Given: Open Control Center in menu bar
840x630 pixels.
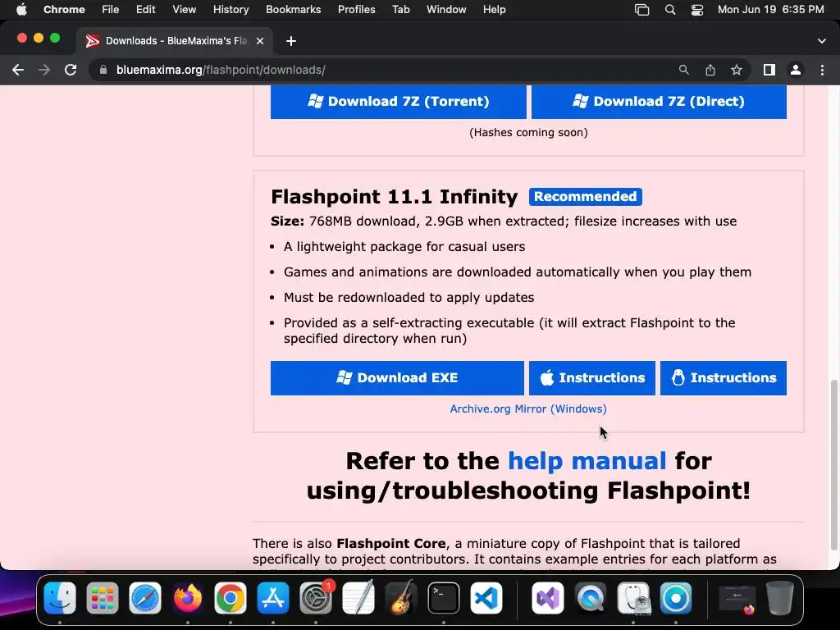Looking at the screenshot, I should click(x=697, y=10).
